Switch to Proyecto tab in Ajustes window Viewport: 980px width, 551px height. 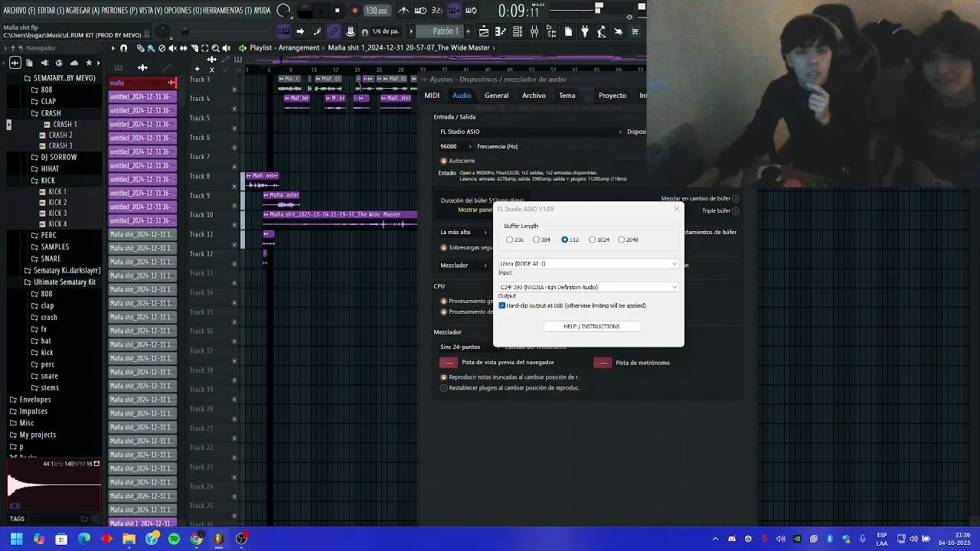pyautogui.click(x=612, y=96)
